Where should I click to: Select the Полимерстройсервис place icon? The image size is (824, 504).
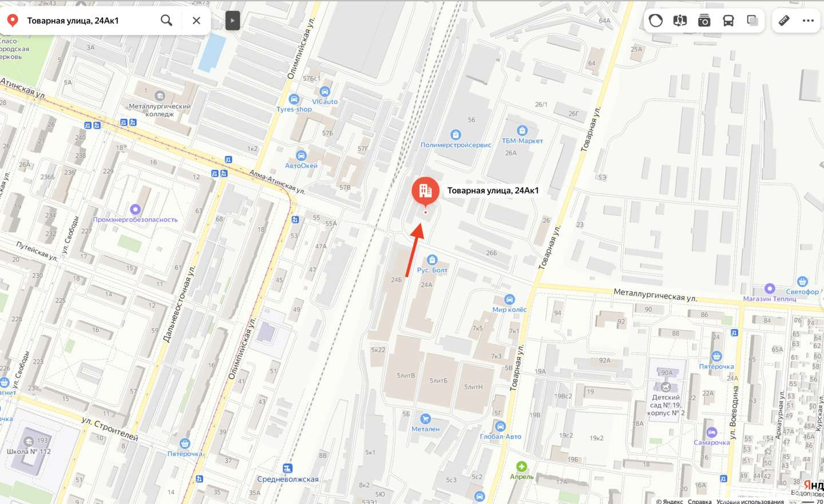(455, 135)
